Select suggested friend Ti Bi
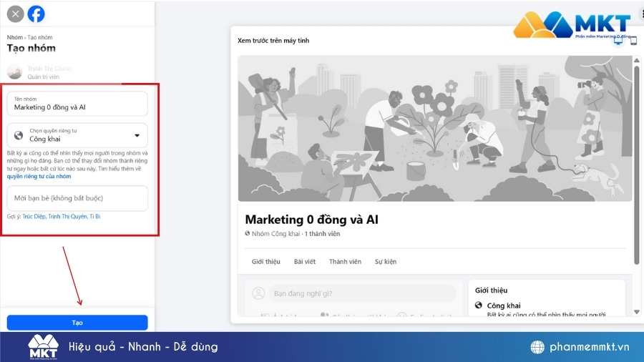 [95, 216]
